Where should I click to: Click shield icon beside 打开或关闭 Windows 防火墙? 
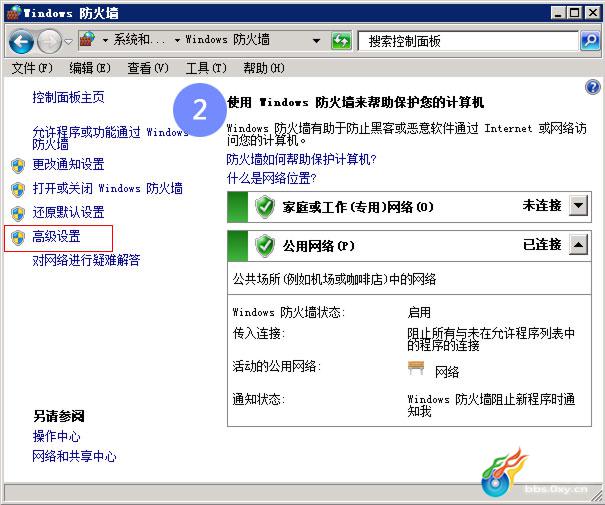[18, 189]
